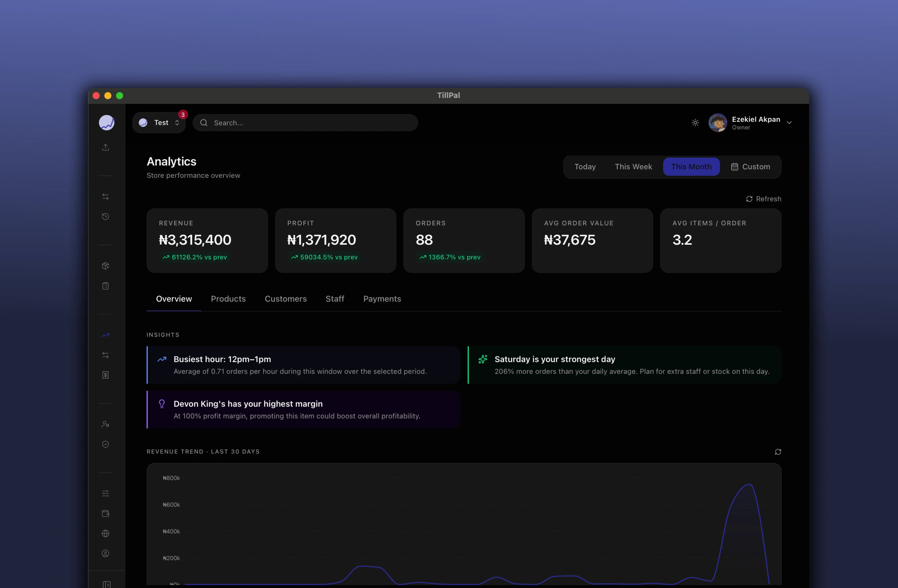Click the Profit ₦1,371,920 card

coord(335,241)
